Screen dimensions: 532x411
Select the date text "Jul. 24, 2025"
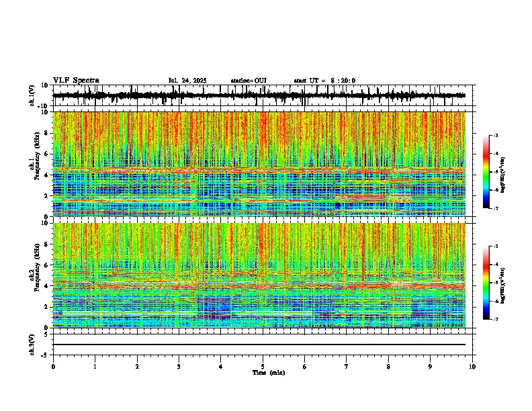tap(187, 81)
